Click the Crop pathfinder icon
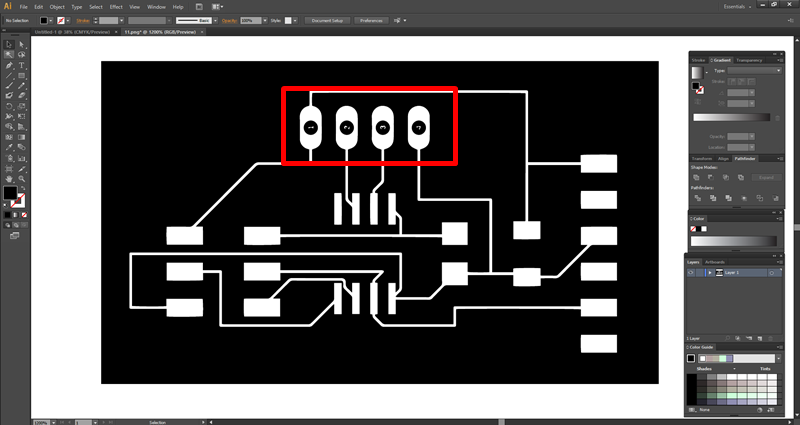This screenshot has width=800, height=425. pyautogui.click(x=744, y=198)
